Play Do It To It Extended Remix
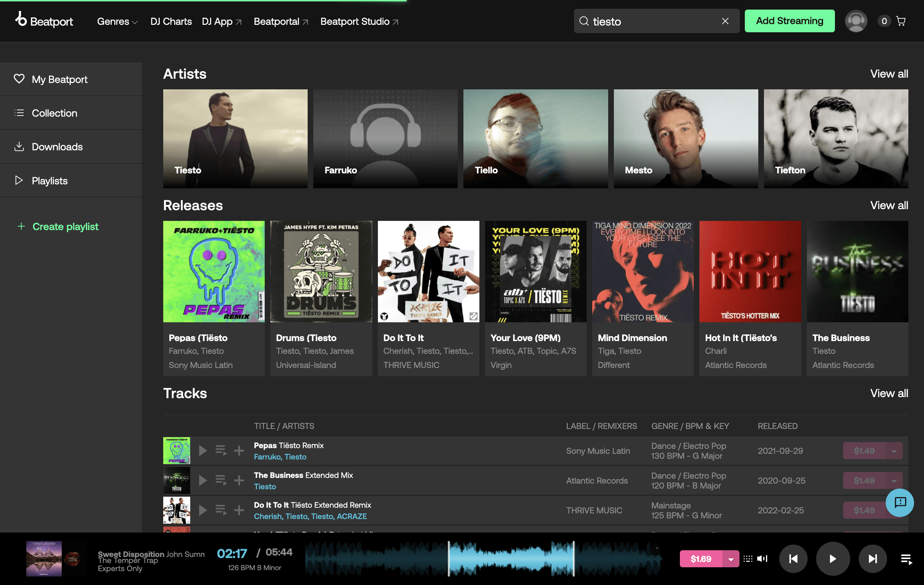Viewport: 924px width, 585px height. click(203, 510)
